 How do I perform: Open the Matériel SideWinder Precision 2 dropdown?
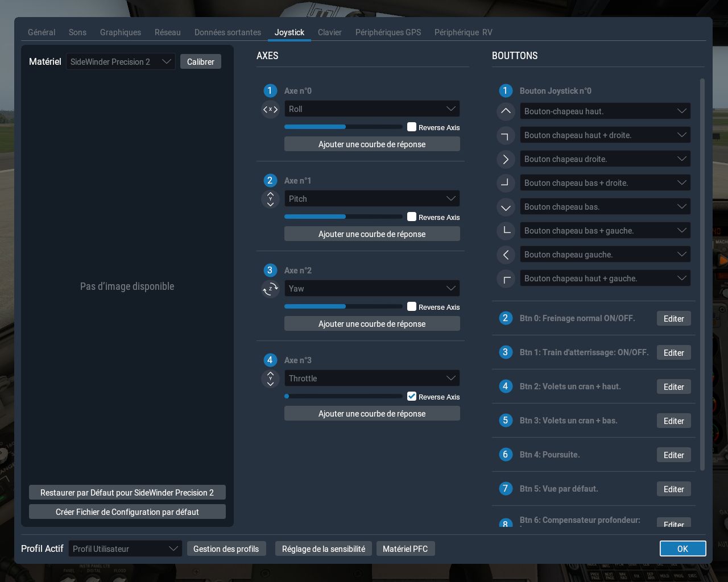point(121,61)
